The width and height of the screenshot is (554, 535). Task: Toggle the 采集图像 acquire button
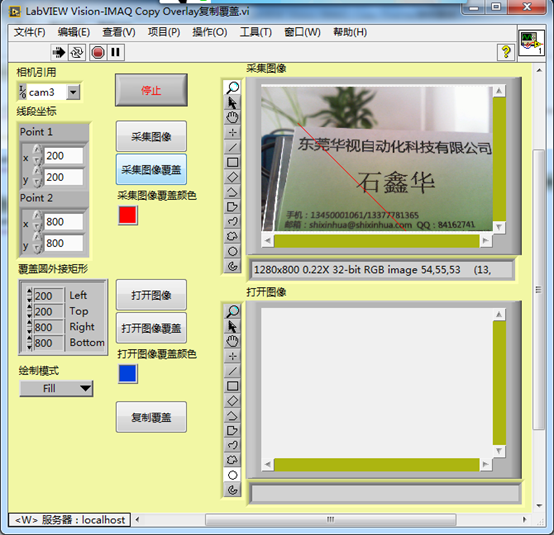(151, 136)
